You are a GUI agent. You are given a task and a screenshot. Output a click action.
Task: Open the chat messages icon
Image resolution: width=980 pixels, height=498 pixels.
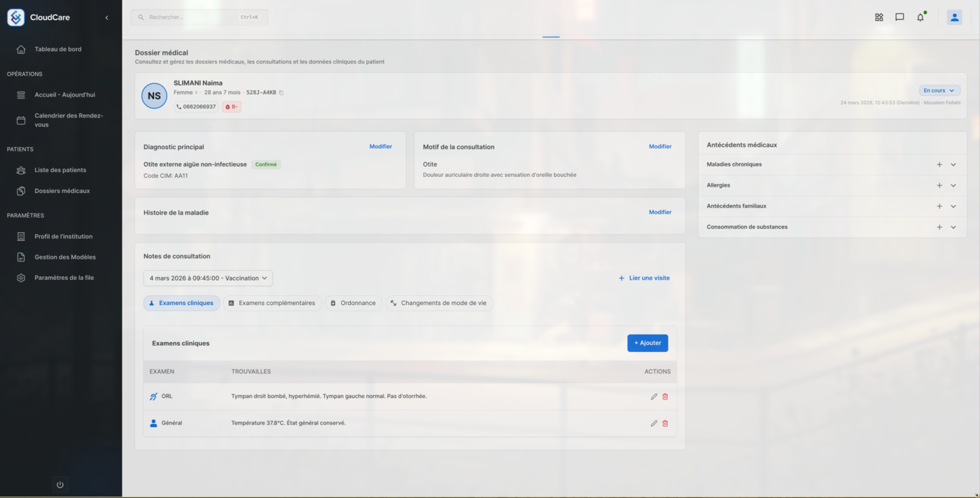[x=899, y=17]
